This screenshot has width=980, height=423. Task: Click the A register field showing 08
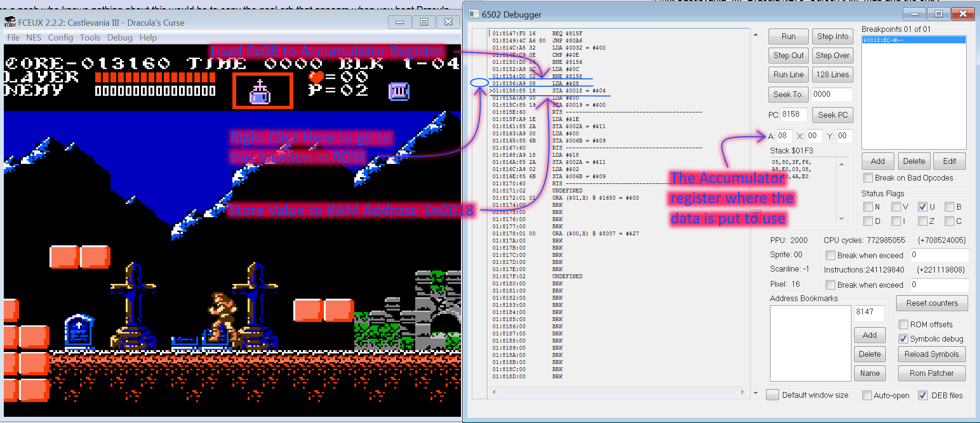pos(784,136)
